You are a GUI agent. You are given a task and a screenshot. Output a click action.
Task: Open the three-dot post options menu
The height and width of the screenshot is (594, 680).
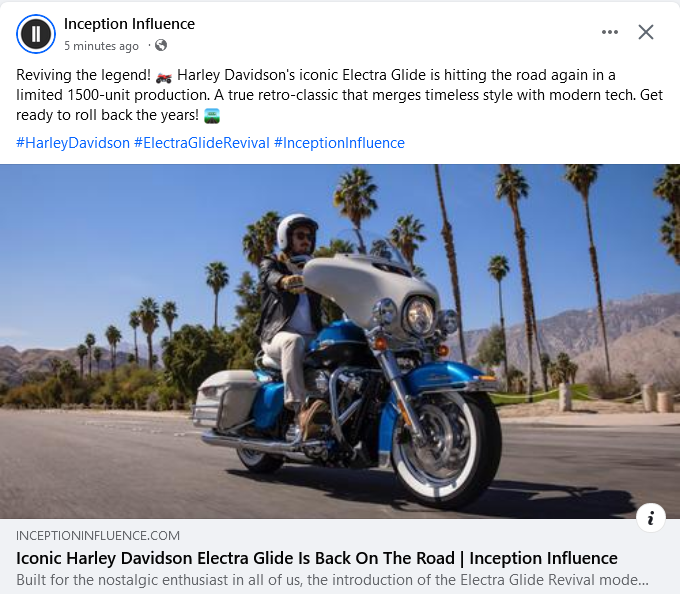tap(610, 32)
